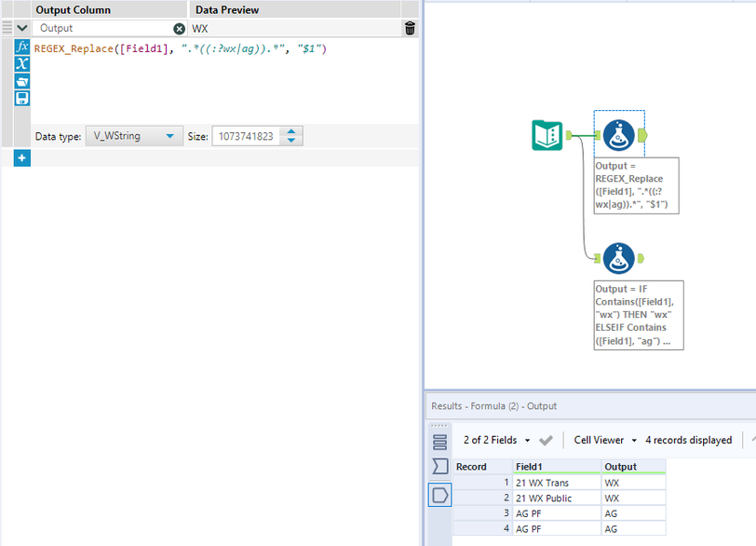Select the input anchor icon in Results sidebar
The height and width of the screenshot is (546, 756).
tap(439, 467)
